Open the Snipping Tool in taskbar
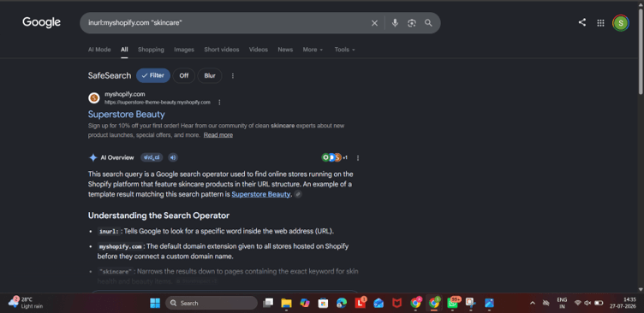 [470, 303]
